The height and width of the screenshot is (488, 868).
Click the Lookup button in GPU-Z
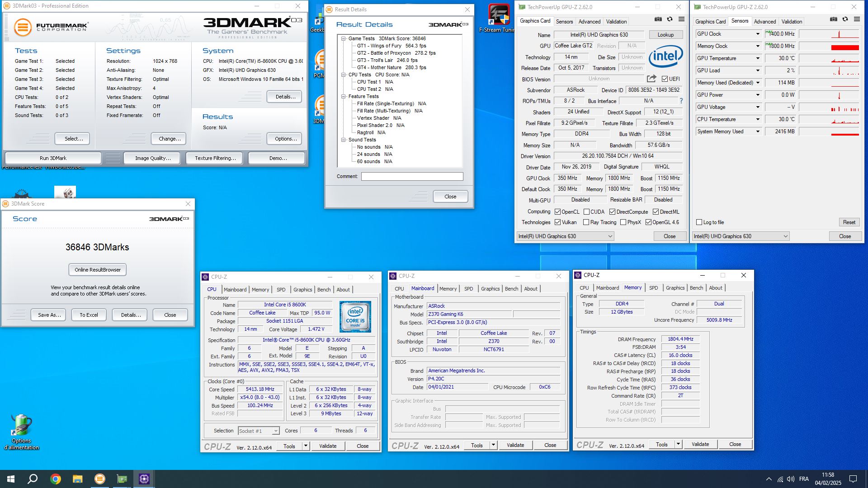[665, 35]
